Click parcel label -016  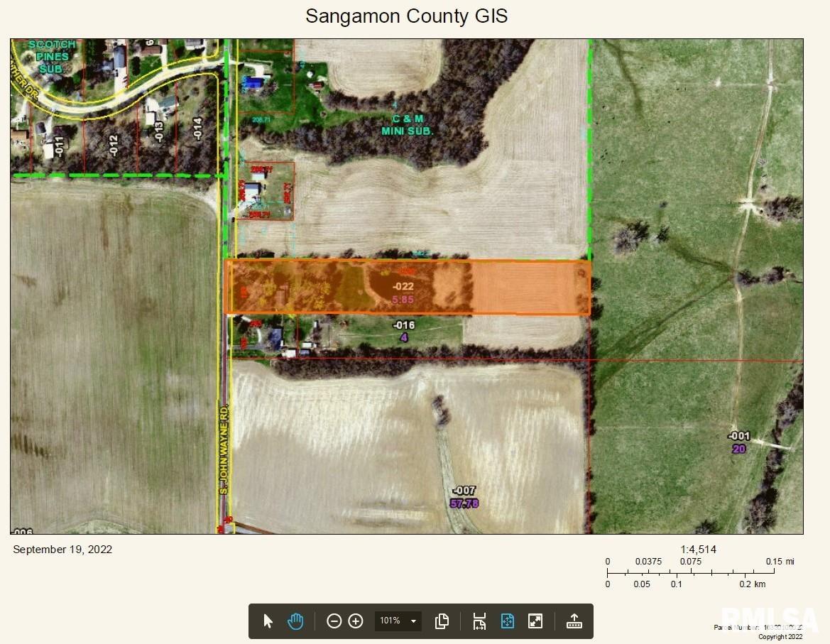(403, 325)
